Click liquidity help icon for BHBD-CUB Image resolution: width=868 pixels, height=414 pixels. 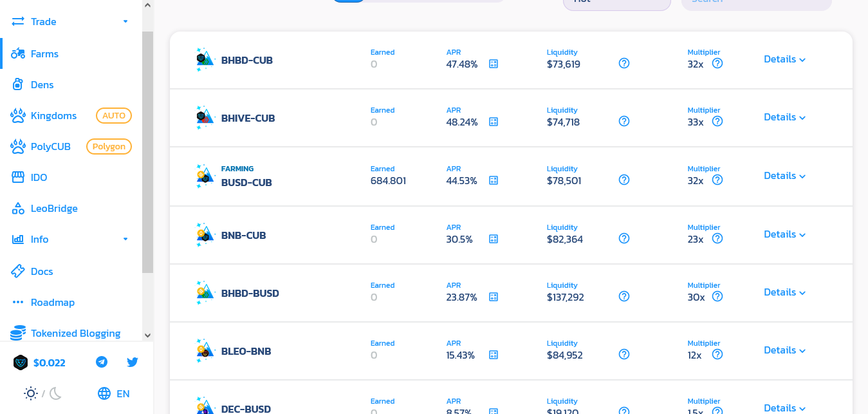(624, 63)
